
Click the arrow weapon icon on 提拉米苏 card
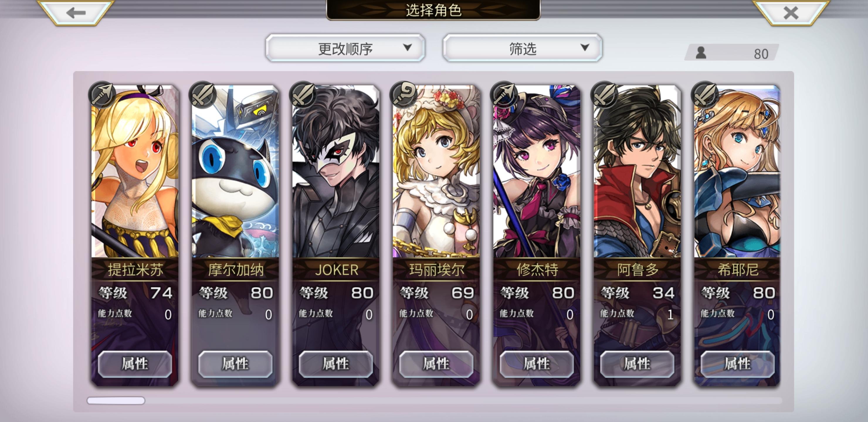click(102, 95)
